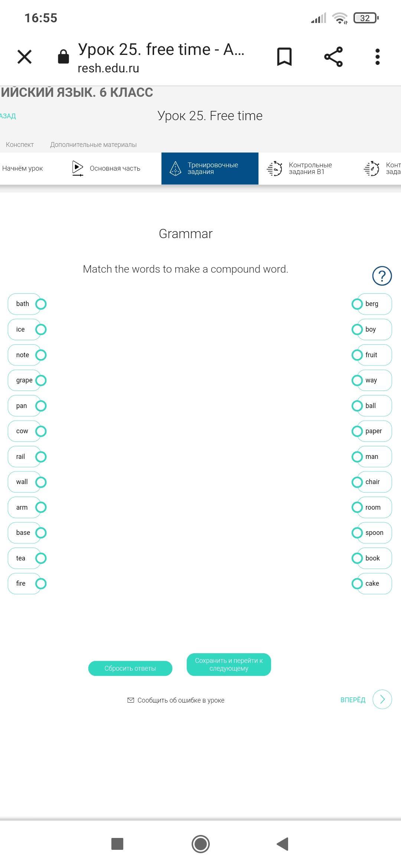Image resolution: width=401 pixels, height=868 pixels.
Task: Close the browser tab with X icon
Action: point(25,57)
